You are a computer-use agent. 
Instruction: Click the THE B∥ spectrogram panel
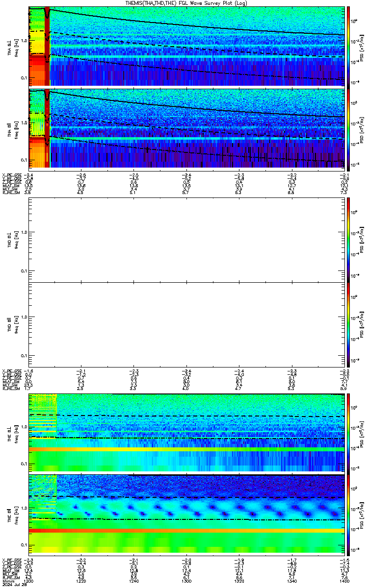click(186, 514)
